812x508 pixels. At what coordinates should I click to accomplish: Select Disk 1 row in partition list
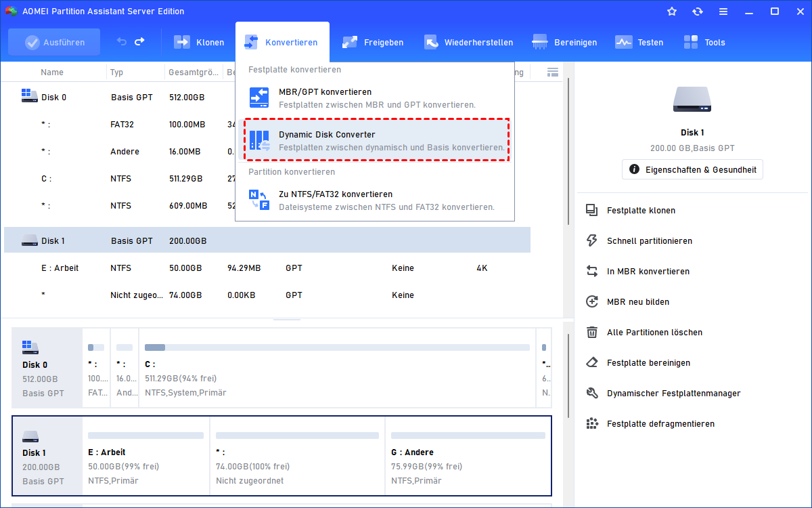click(267, 241)
